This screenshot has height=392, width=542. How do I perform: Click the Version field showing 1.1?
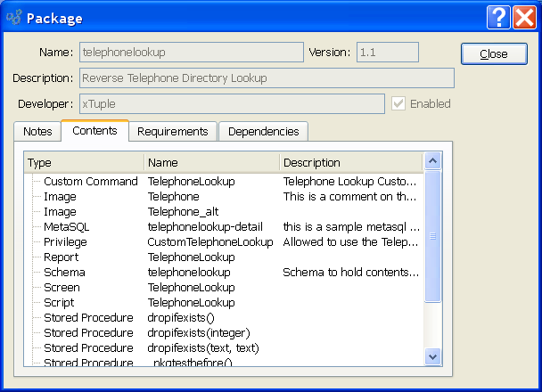387,53
